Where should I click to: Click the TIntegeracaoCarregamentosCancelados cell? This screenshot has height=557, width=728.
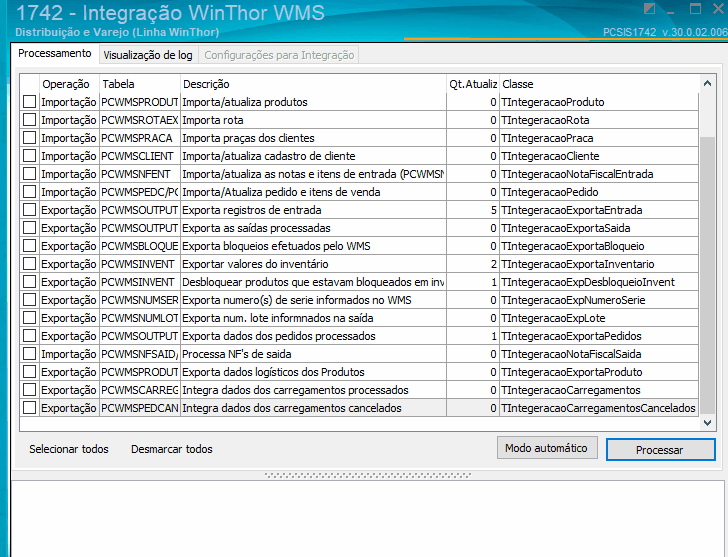tap(599, 408)
